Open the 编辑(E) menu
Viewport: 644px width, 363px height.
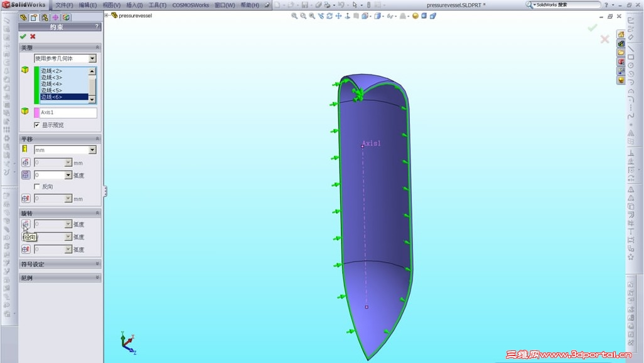[x=88, y=5]
